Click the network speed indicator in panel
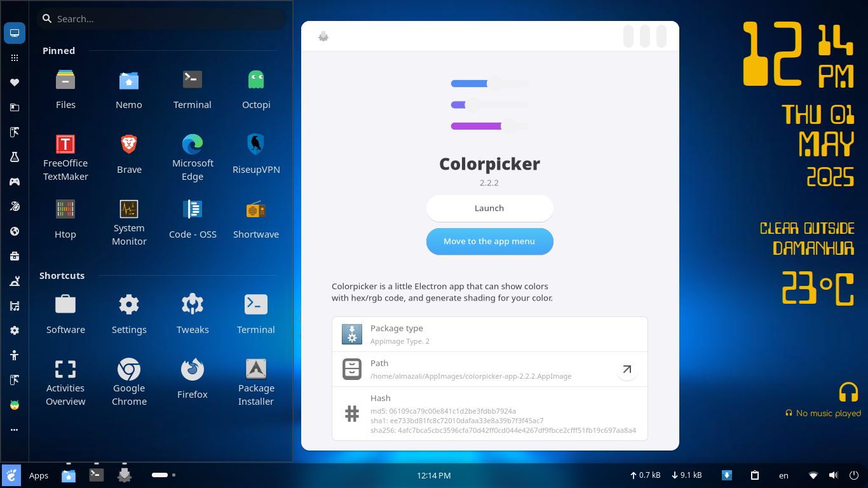The image size is (868, 488). tap(666, 475)
